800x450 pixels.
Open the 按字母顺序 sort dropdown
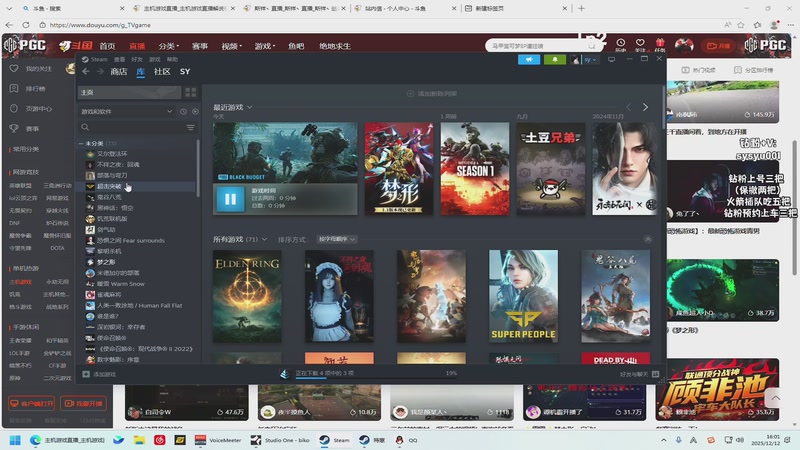click(x=337, y=239)
